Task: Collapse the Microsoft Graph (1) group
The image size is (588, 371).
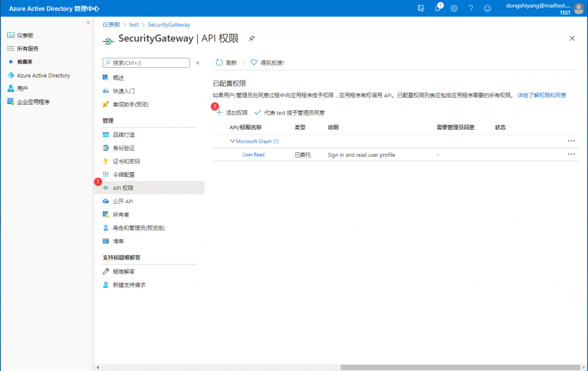Action: point(232,141)
